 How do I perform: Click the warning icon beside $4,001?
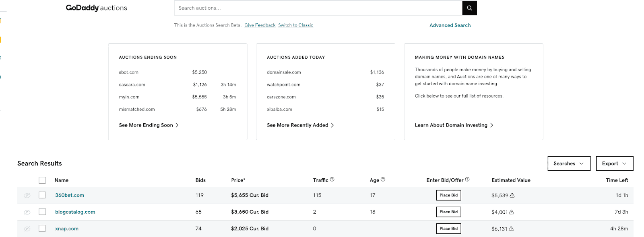[512, 212]
